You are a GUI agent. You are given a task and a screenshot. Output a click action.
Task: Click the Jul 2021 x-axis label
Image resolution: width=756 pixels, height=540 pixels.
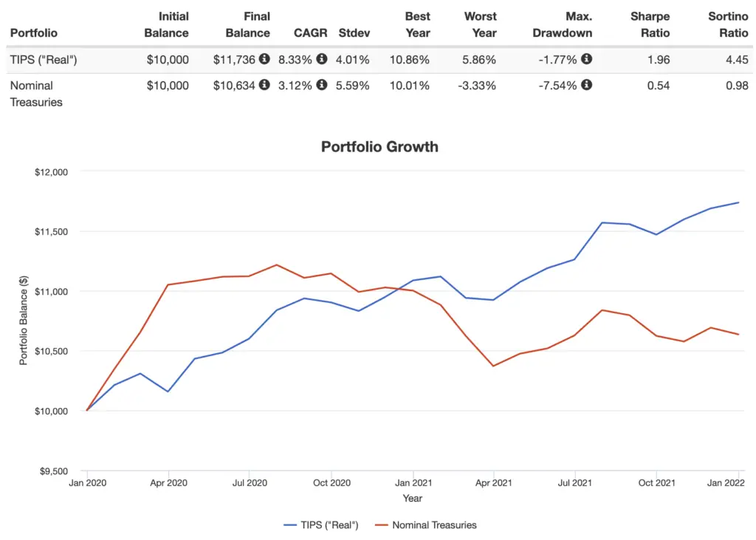(574, 483)
